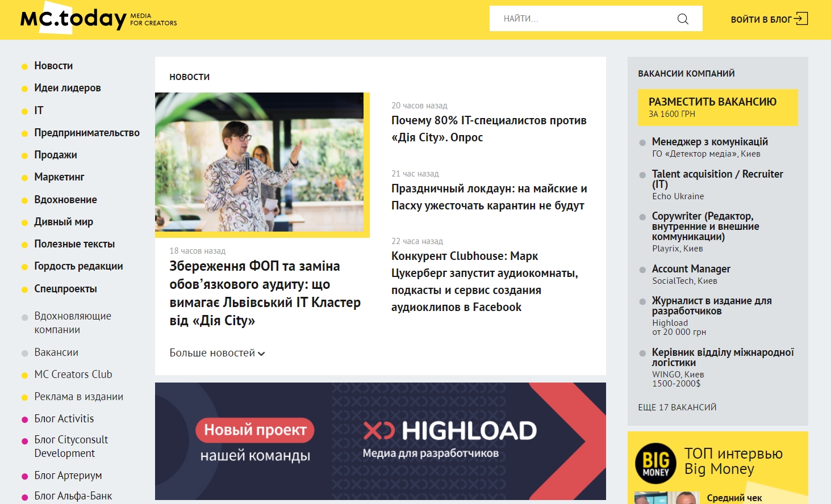
Task: Click от 20 000 грн salary text
Action: [x=679, y=332]
